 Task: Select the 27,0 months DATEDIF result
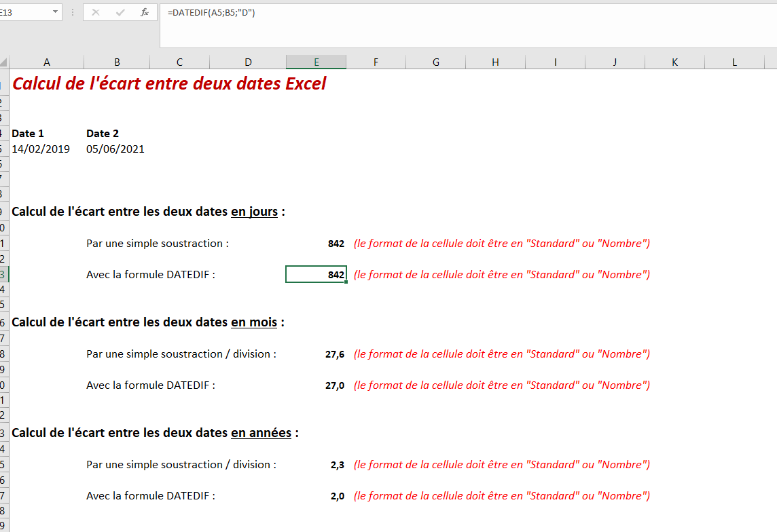335,385
